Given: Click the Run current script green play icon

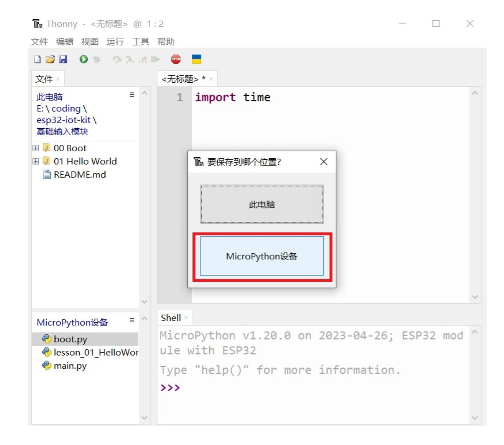Looking at the screenshot, I should 83,59.
